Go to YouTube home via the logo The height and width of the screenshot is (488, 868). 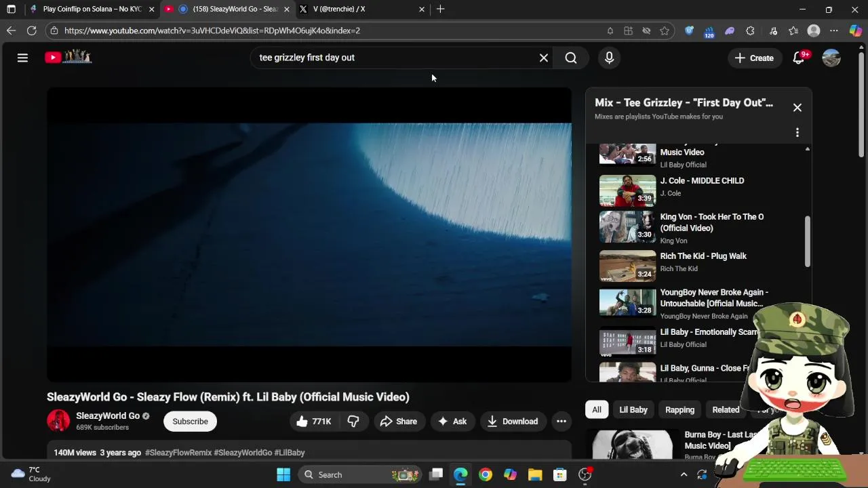pyautogui.click(x=68, y=57)
